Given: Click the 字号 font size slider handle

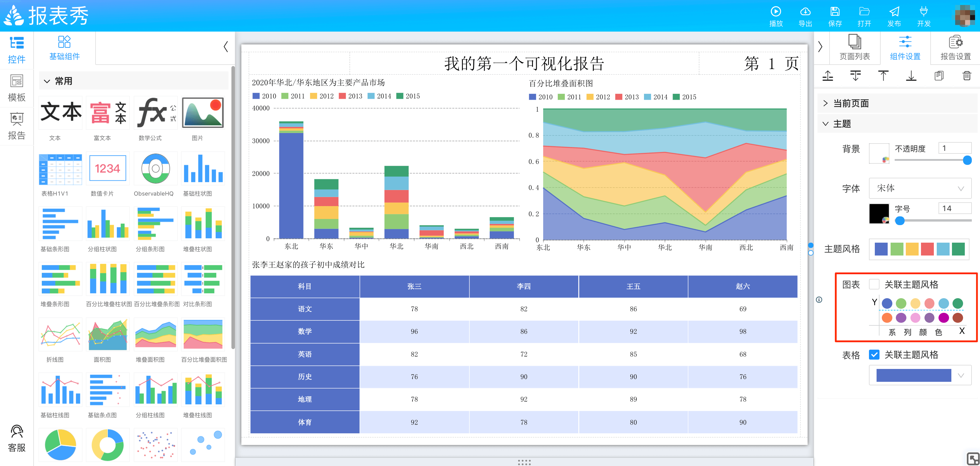Looking at the screenshot, I should click(x=900, y=220).
